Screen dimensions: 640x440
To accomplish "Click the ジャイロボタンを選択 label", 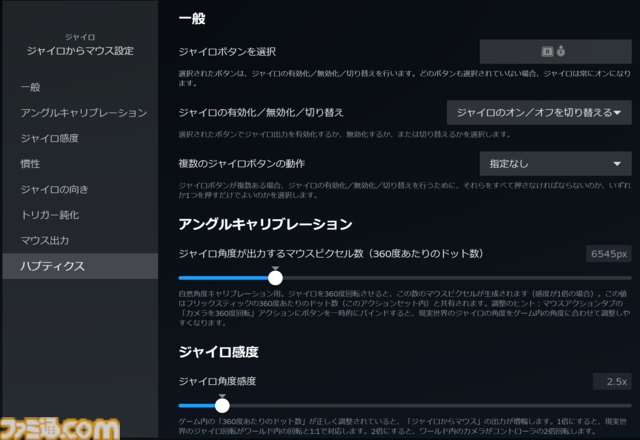I will pyautogui.click(x=227, y=51).
